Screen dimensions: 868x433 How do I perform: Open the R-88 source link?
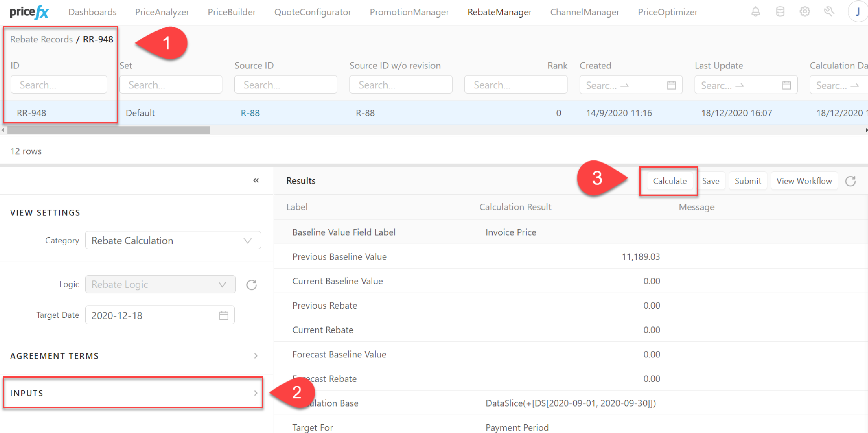click(250, 113)
